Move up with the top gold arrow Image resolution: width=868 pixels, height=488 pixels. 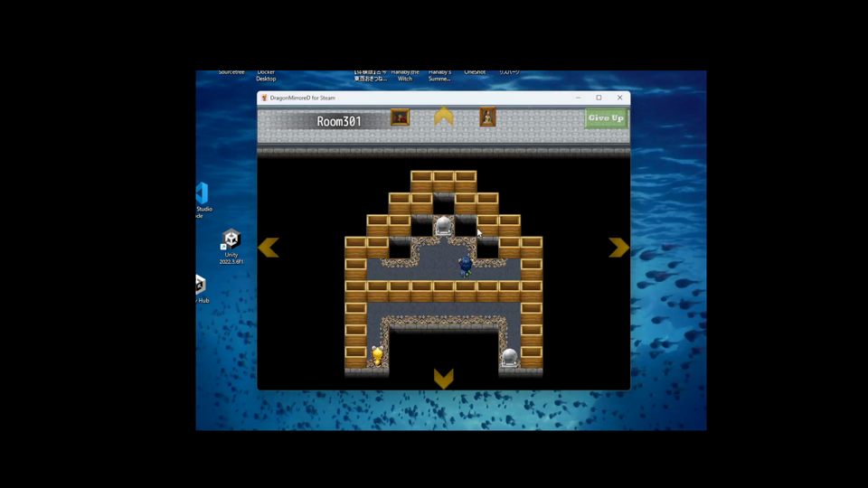[443, 117]
